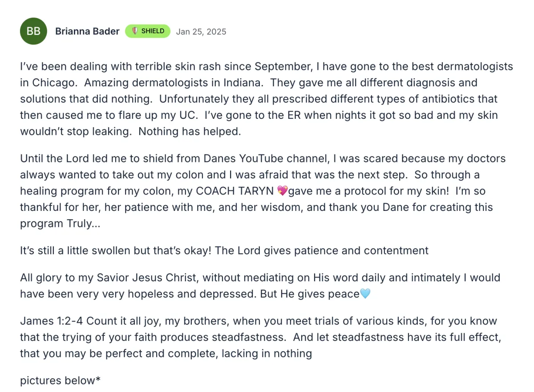The width and height of the screenshot is (534, 392).
Task: Click the sparkling pink heart emoji
Action: coord(282,191)
